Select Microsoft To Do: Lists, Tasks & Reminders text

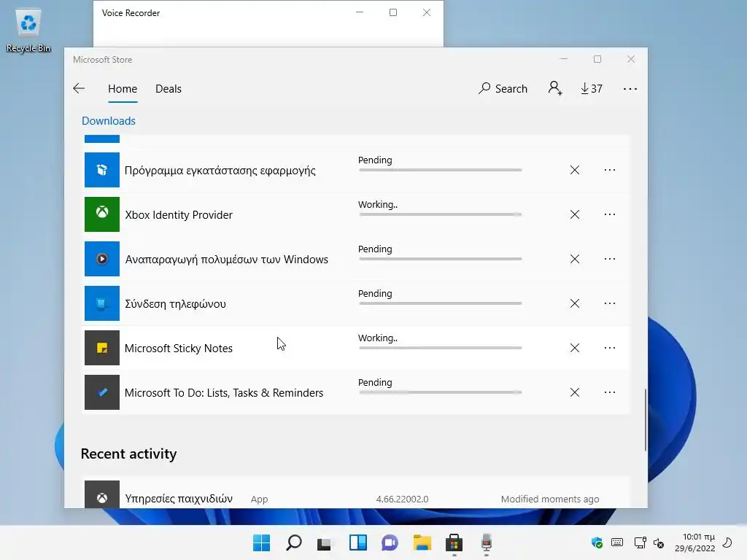click(x=224, y=393)
